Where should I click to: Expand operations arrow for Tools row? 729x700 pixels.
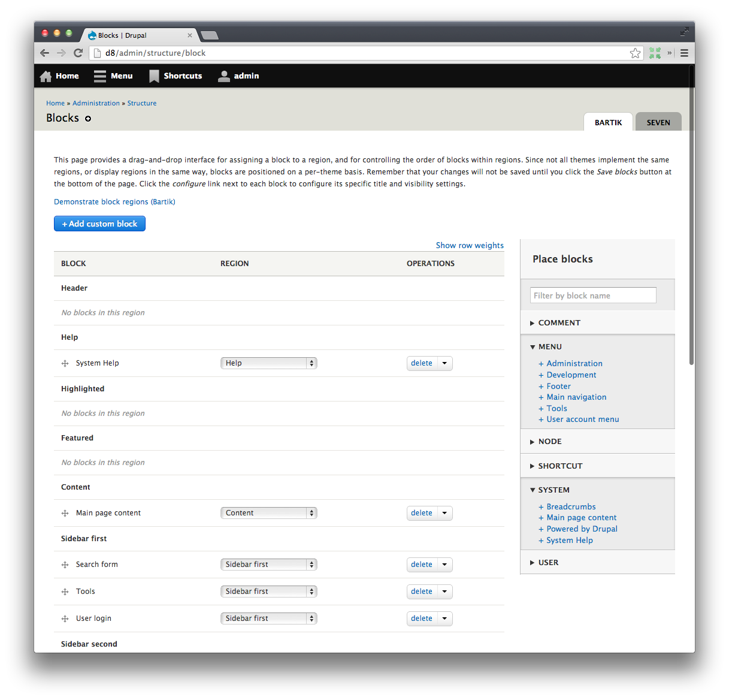(444, 592)
